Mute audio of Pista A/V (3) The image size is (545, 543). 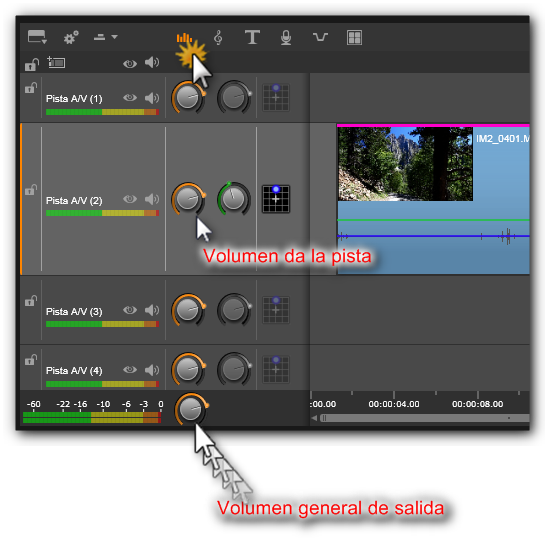pos(152,310)
